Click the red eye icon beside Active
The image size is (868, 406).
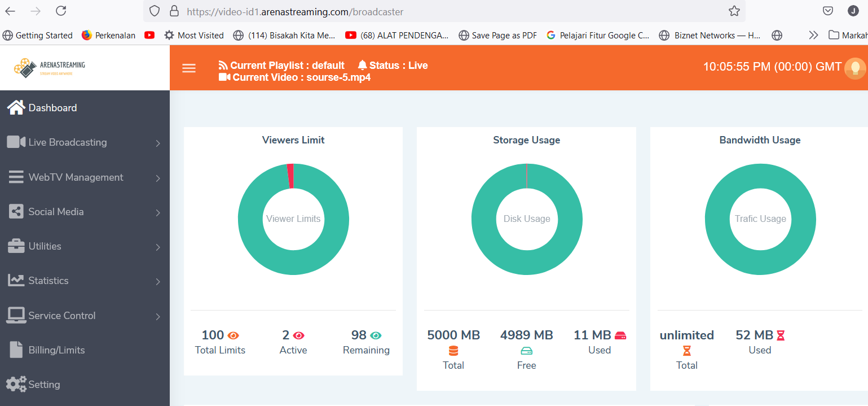tap(299, 335)
